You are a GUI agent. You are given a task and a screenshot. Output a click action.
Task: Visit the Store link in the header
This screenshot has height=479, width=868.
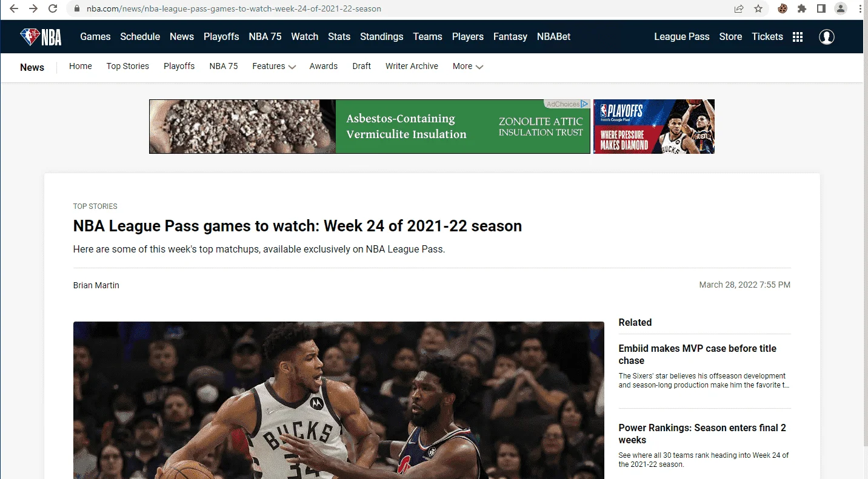(x=731, y=36)
